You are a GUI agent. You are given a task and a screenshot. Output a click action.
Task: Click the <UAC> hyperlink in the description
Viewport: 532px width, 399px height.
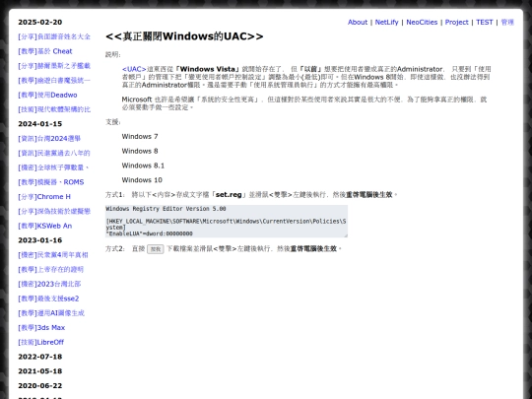coord(134,69)
